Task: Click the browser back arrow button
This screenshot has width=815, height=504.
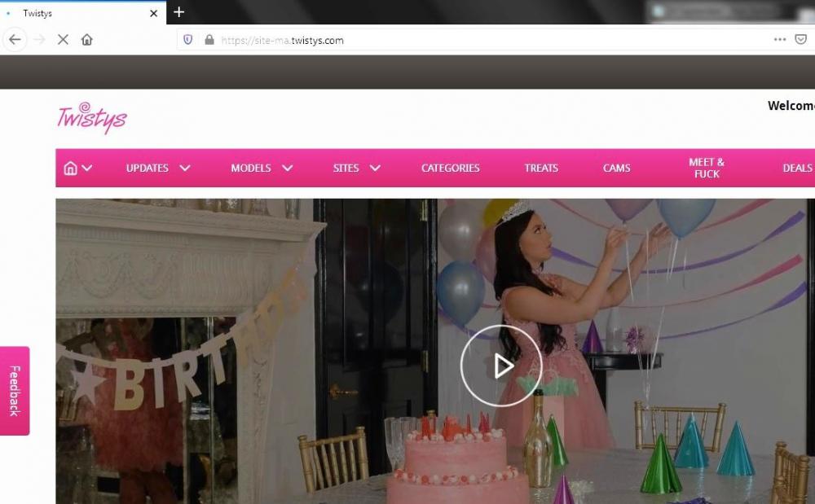Action: pyautogui.click(x=15, y=40)
